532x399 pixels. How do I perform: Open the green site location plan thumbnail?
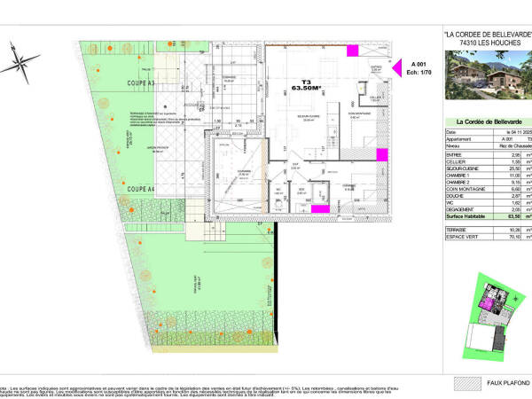[494, 317]
